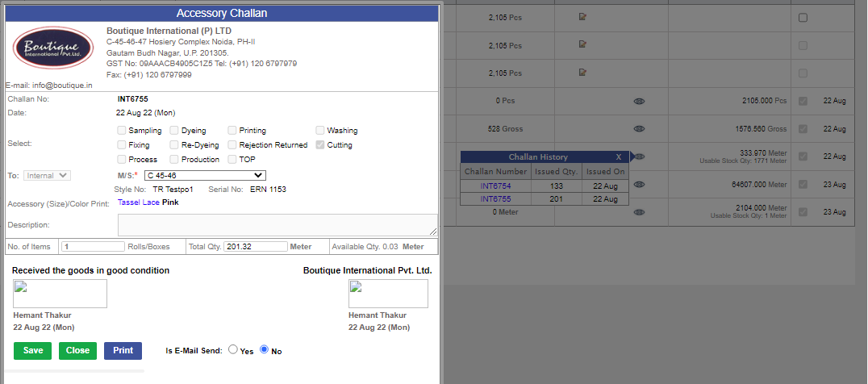Tick the Sampling checkbox
Image resolution: width=868 pixels, height=384 pixels.
[x=121, y=131]
